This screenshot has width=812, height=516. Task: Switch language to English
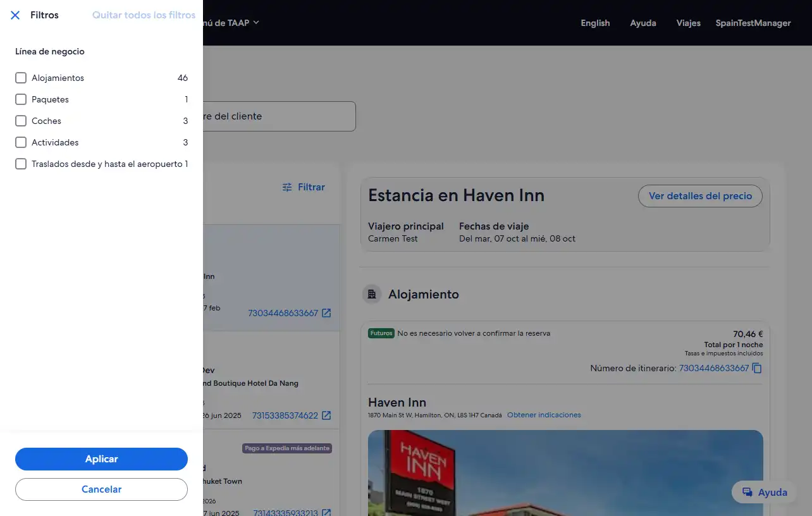pyautogui.click(x=595, y=23)
